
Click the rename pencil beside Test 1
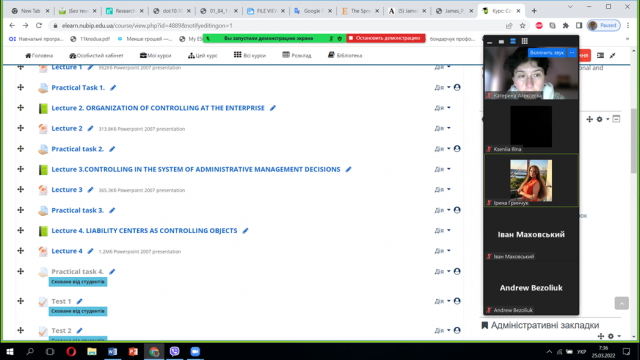pos(80,301)
